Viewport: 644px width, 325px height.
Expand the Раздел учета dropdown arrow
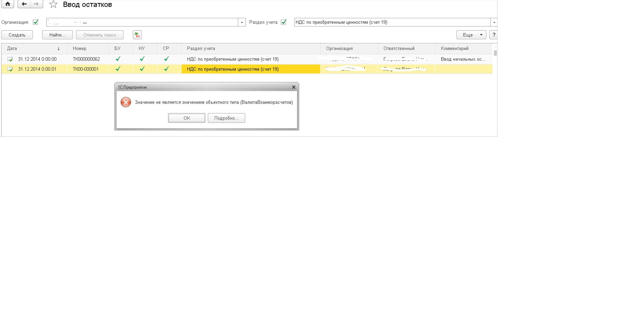(494, 23)
